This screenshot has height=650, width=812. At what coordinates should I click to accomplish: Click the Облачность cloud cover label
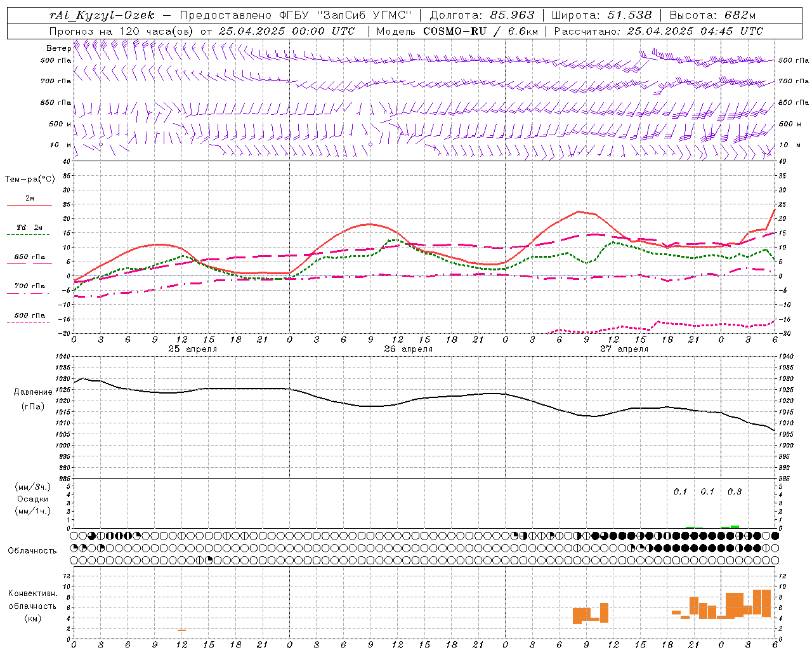click(x=32, y=551)
